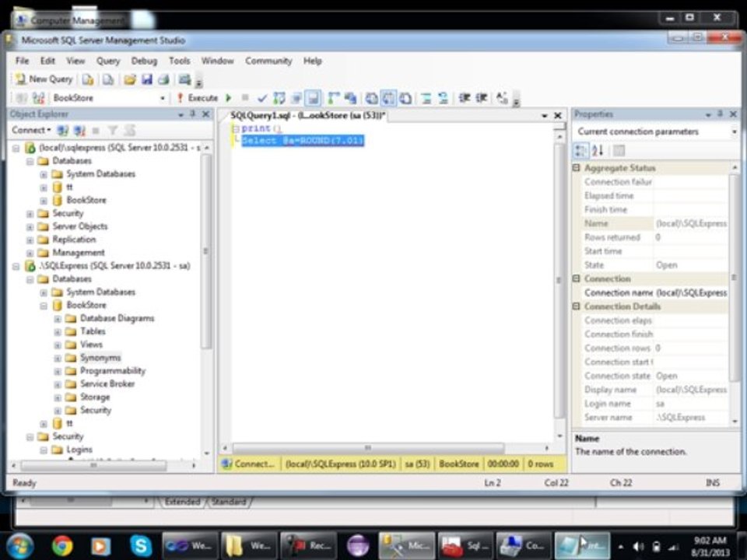Refresh the Object Explorer tree

coord(130,130)
